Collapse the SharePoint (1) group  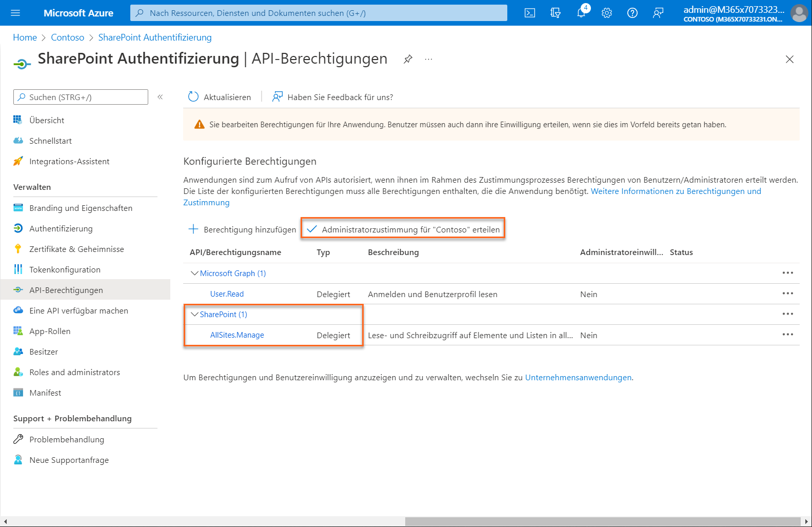(x=194, y=314)
